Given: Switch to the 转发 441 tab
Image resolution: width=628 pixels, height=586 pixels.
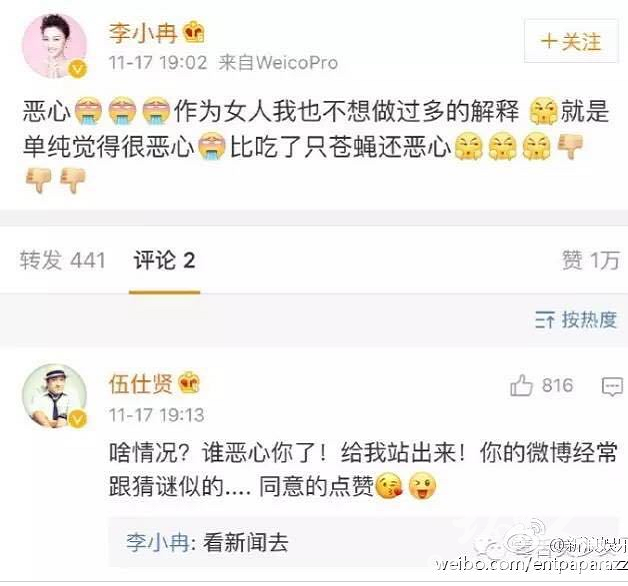Looking at the screenshot, I should point(62,260).
